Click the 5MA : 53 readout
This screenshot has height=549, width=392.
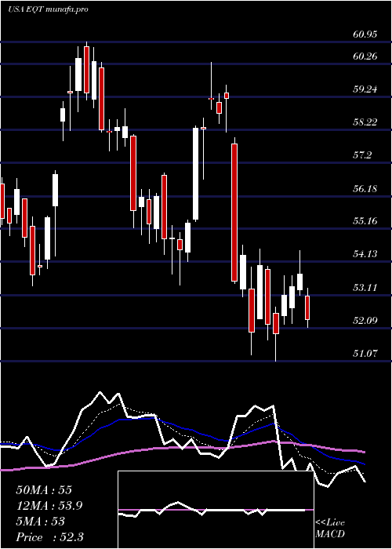40,522
